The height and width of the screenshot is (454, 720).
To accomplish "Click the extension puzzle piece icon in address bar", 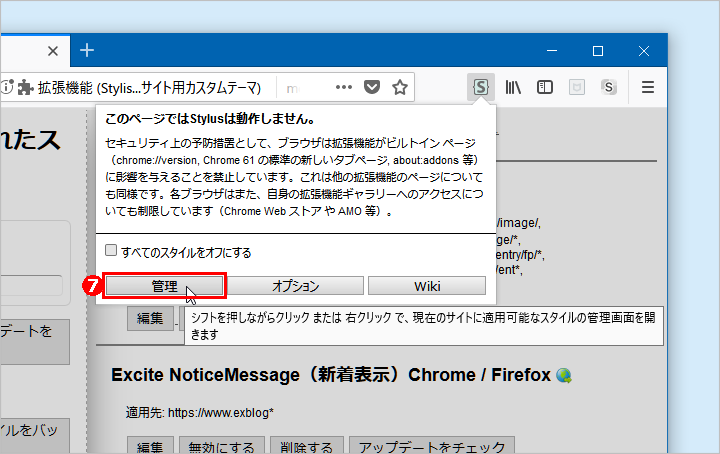I will click(26, 87).
